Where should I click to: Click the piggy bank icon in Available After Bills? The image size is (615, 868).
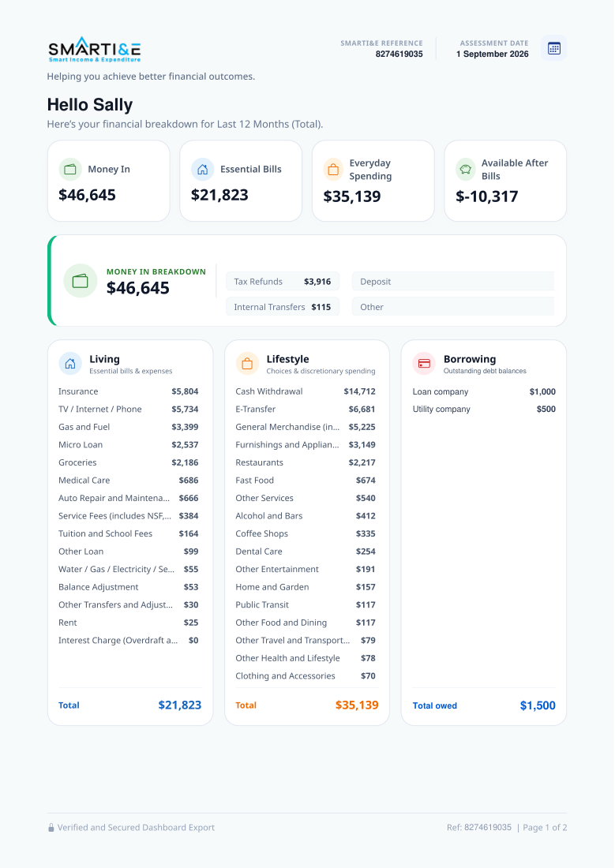click(466, 170)
